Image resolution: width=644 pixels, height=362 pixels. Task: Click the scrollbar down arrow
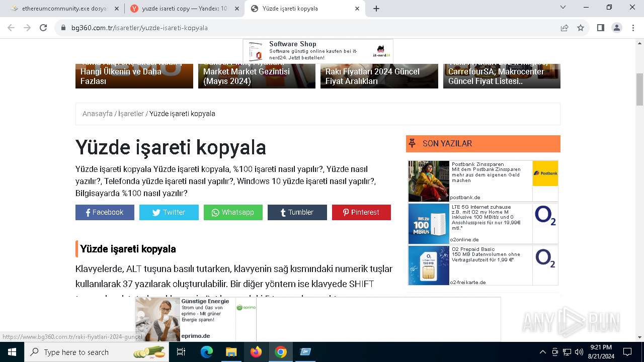pyautogui.click(x=639, y=337)
